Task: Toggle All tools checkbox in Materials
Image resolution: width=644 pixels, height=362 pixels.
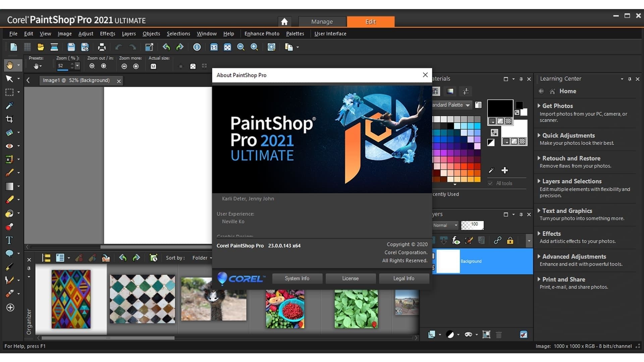Action: tap(490, 183)
